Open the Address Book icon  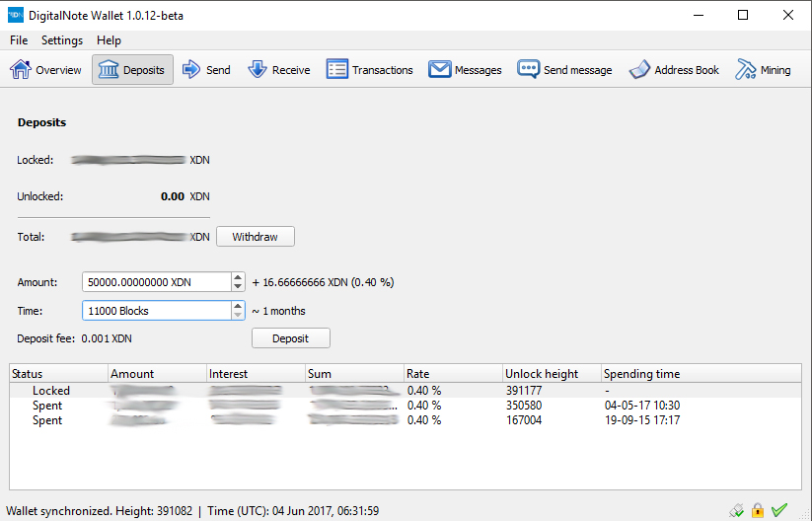coord(639,69)
